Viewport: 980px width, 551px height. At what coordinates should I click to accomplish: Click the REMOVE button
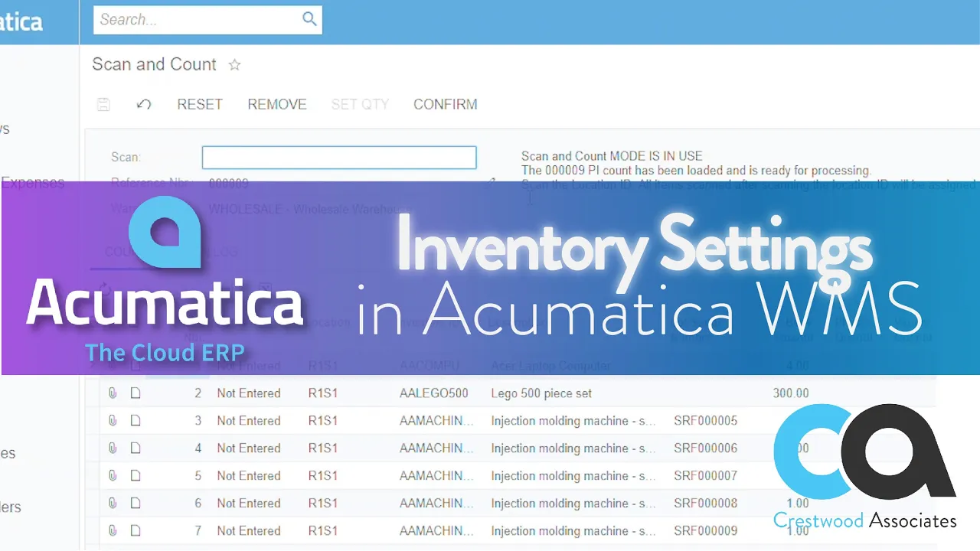(x=277, y=105)
